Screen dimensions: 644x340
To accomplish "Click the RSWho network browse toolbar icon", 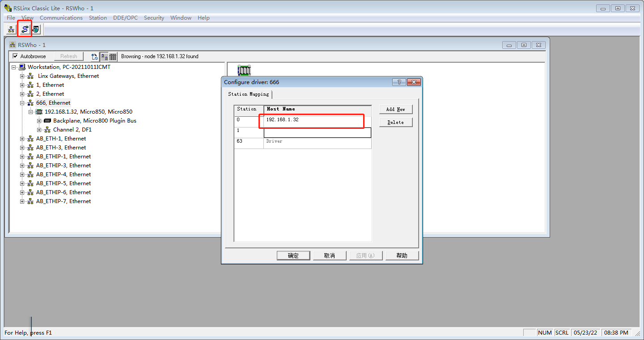I will (x=11, y=30).
